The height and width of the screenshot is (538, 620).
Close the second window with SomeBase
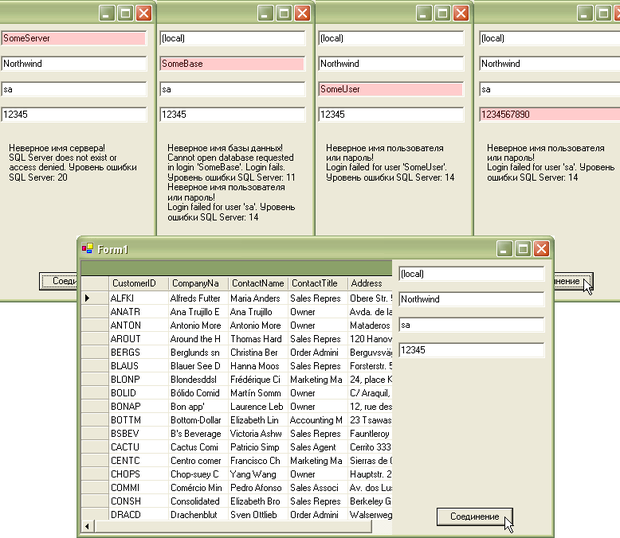coord(302,13)
